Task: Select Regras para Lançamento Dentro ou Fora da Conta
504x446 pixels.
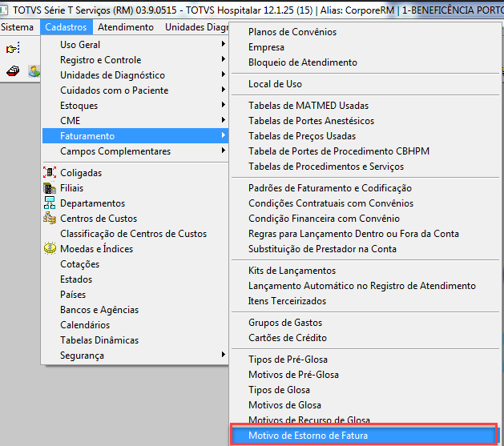Action: (x=365, y=234)
